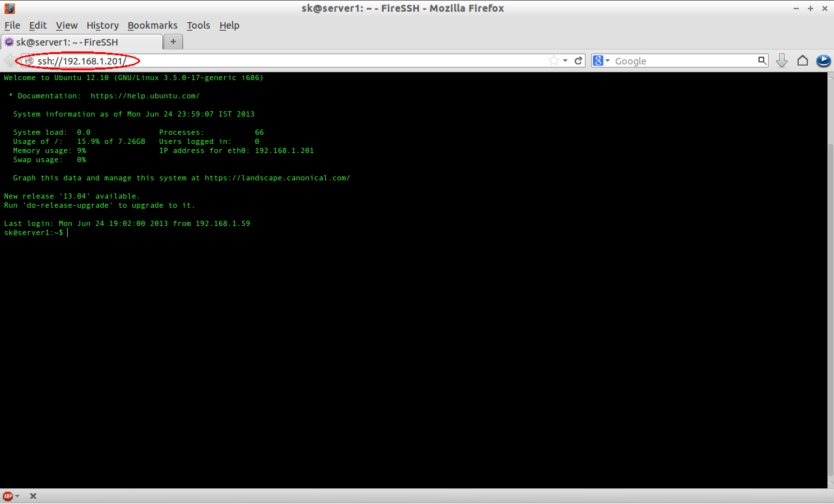The width and height of the screenshot is (834, 504).
Task: Open the search engine chooser dropdown
Action: 608,61
